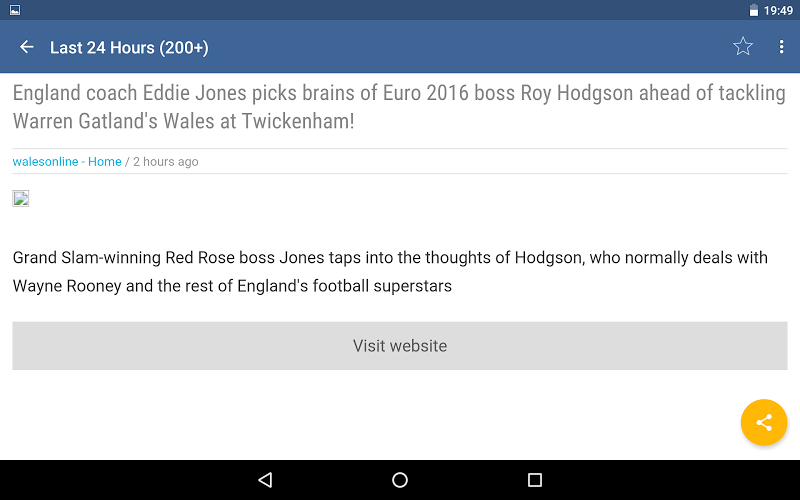Open the walesonline - Home source link
Image resolution: width=800 pixels, height=500 pixels.
point(67,162)
